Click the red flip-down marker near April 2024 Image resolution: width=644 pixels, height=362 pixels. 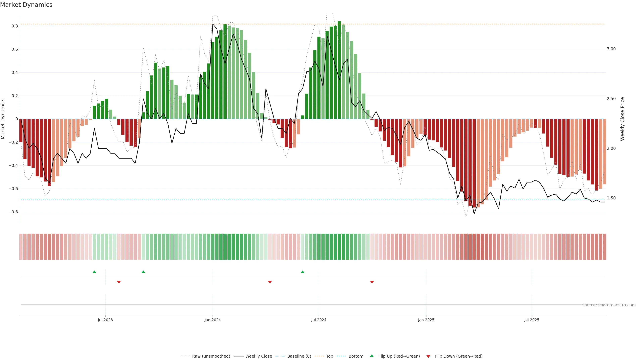coord(270,282)
